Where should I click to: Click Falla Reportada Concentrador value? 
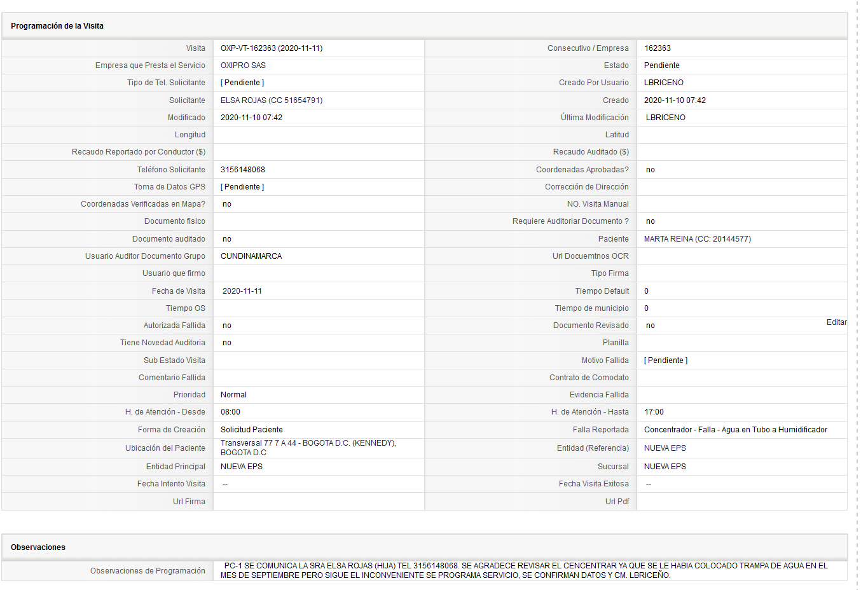(x=736, y=430)
